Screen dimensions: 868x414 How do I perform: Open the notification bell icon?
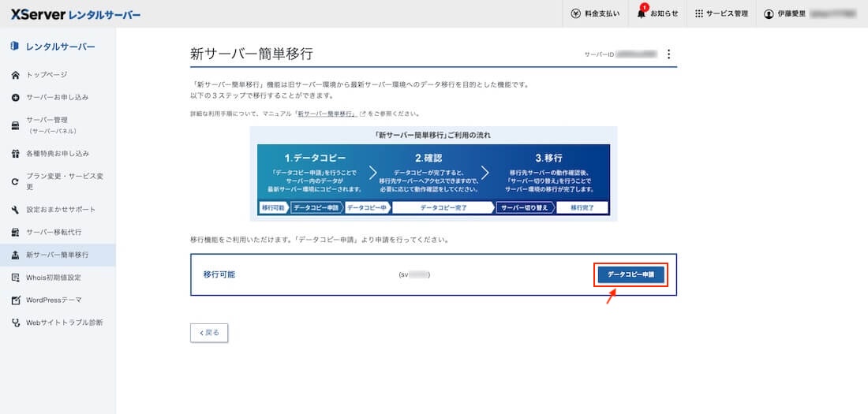pos(642,13)
